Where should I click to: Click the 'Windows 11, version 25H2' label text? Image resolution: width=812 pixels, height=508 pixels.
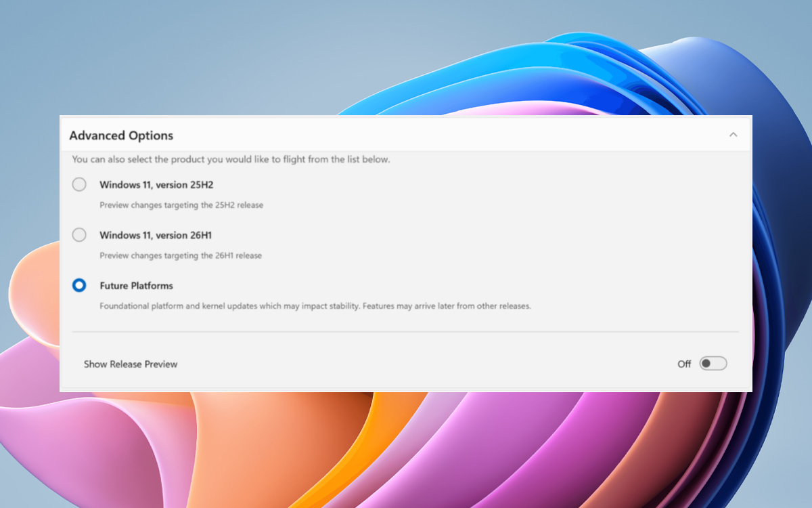click(156, 184)
